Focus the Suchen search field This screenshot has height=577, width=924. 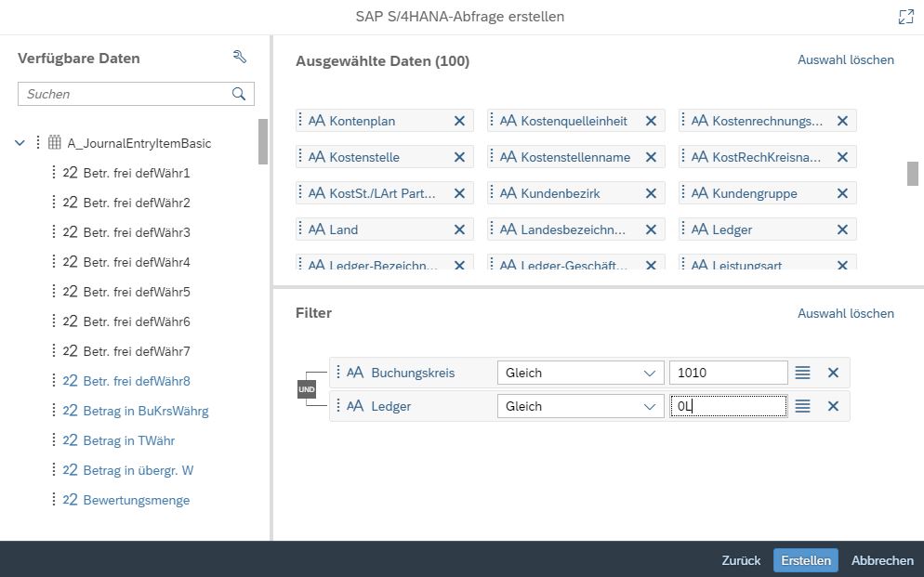pyautogui.click(x=136, y=94)
